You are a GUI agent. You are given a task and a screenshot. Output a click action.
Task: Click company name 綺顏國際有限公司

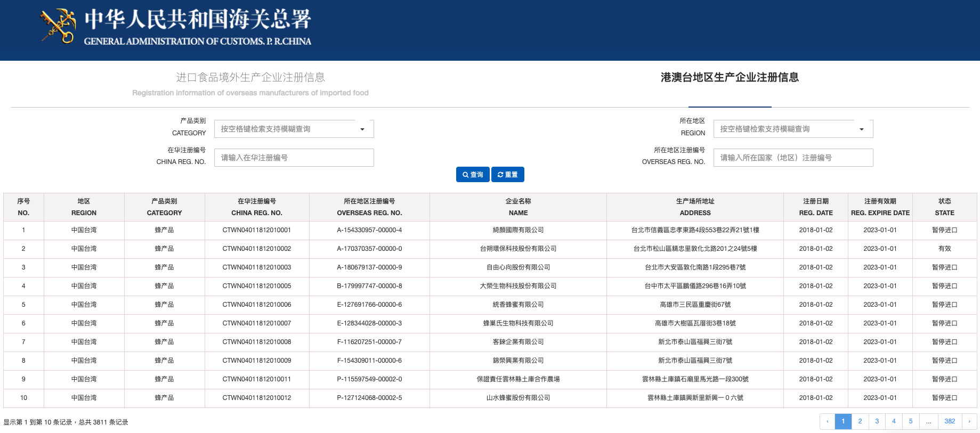click(x=518, y=230)
